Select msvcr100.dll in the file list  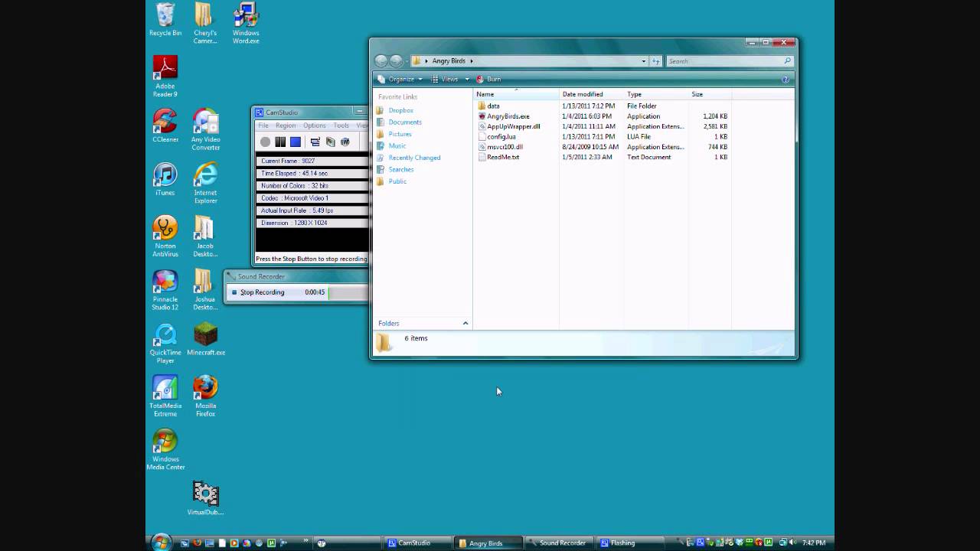pyautogui.click(x=500, y=147)
